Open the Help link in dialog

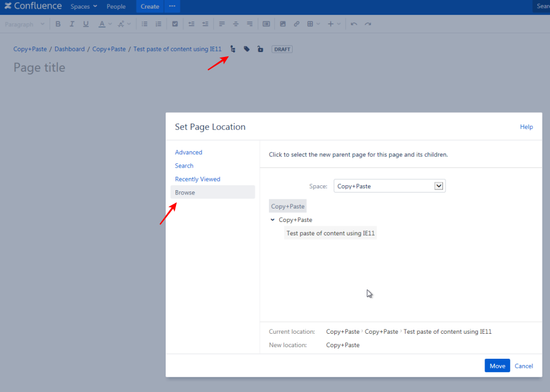coord(526,127)
